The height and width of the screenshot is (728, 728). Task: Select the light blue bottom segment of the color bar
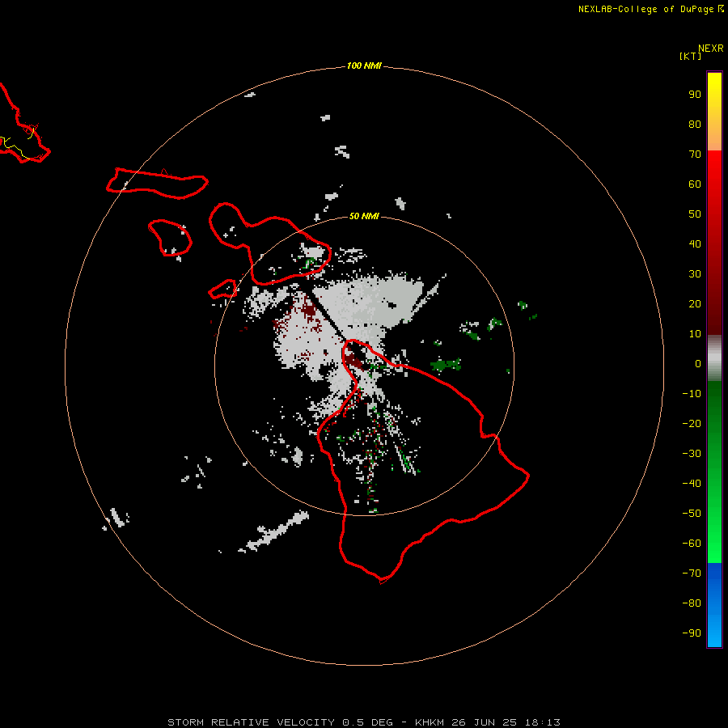[714, 604]
